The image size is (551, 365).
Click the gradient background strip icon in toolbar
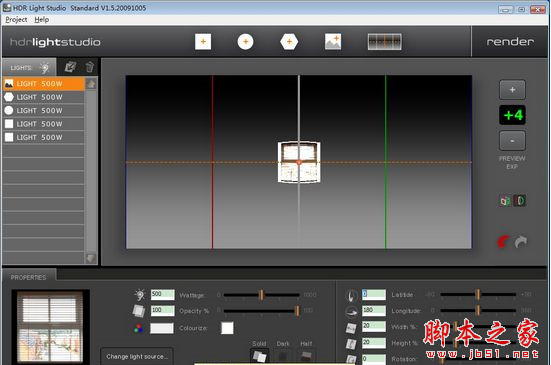384,42
